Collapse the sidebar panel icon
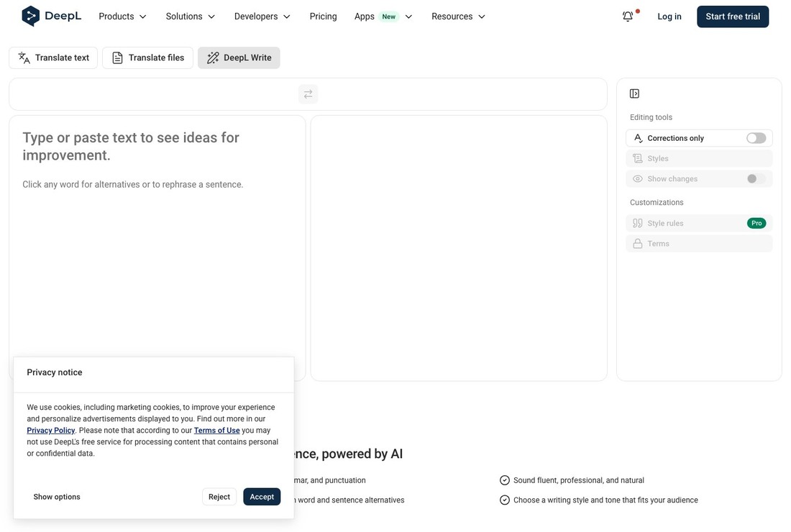 (634, 93)
